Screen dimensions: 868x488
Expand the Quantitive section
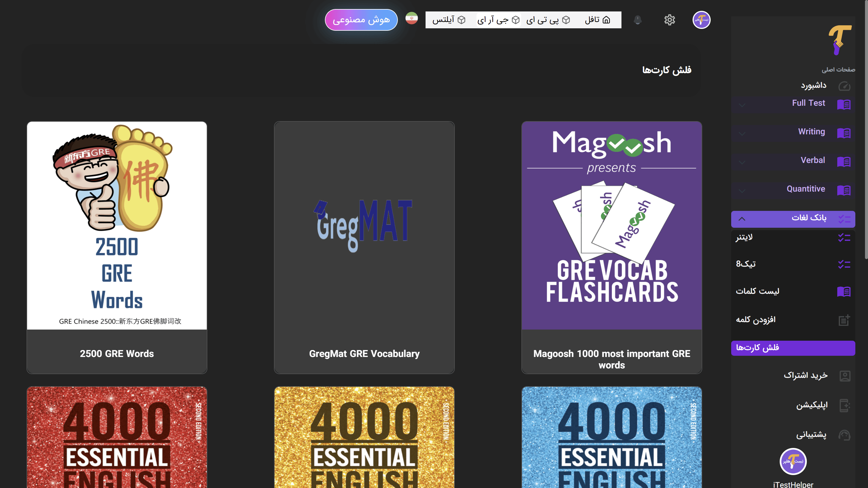742,191
